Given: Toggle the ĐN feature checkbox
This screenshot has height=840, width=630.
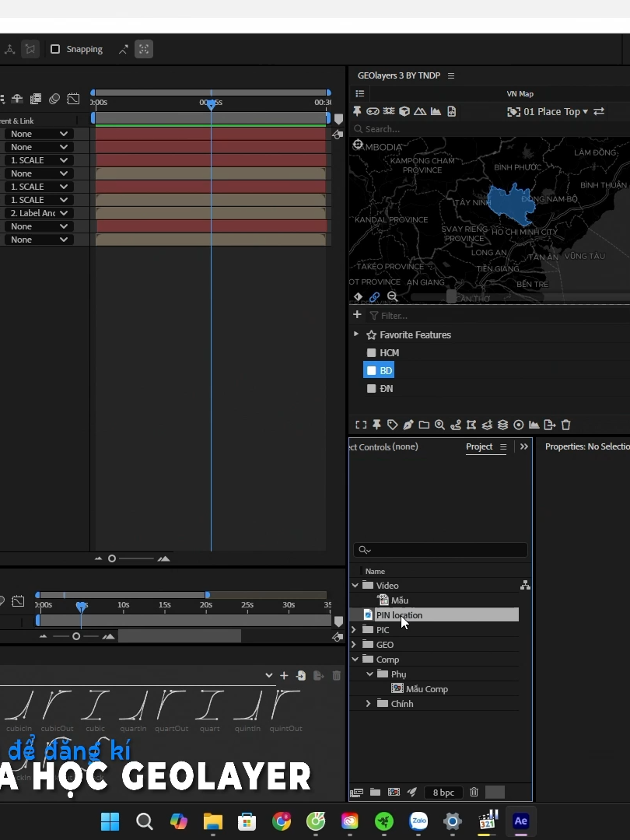Looking at the screenshot, I should (371, 388).
